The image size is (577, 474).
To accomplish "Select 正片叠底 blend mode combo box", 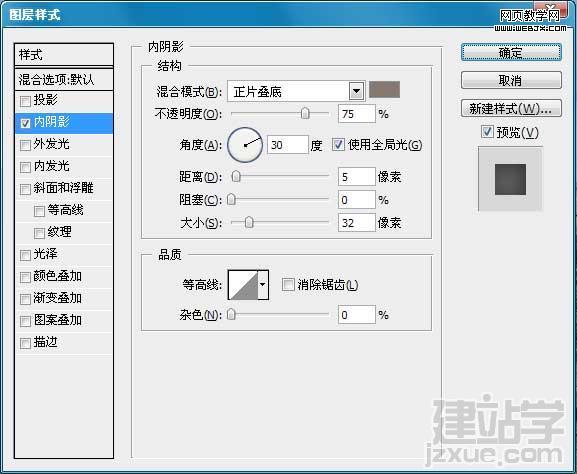I will pos(296,91).
